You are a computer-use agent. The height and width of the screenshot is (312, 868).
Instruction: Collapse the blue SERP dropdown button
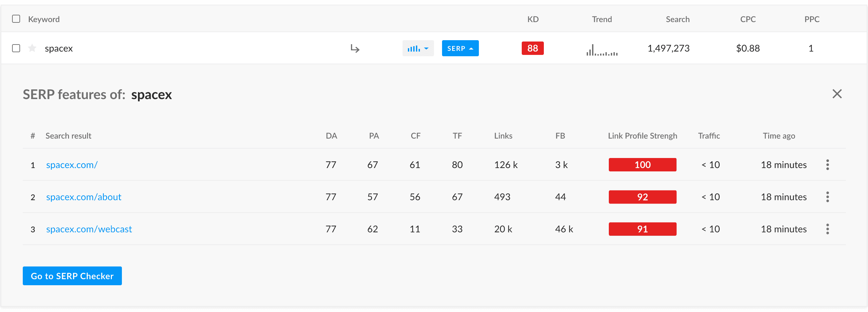460,48
